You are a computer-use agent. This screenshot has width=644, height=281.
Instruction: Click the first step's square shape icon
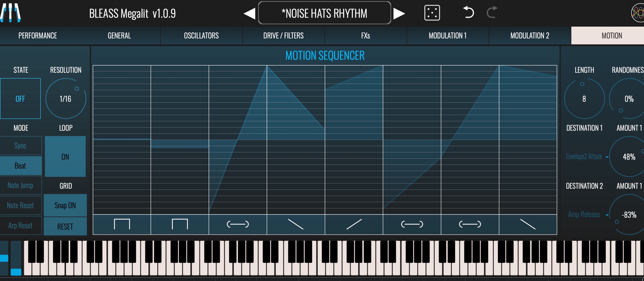tap(122, 225)
